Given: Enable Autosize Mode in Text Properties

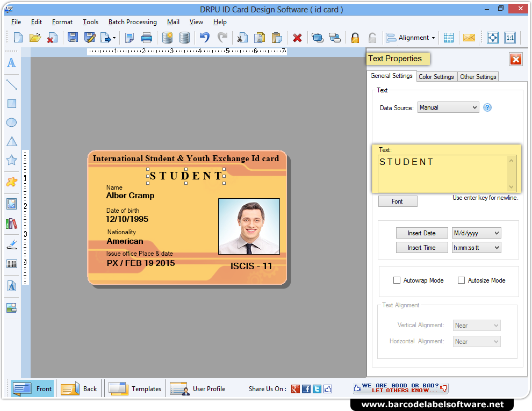Looking at the screenshot, I should coord(461,280).
